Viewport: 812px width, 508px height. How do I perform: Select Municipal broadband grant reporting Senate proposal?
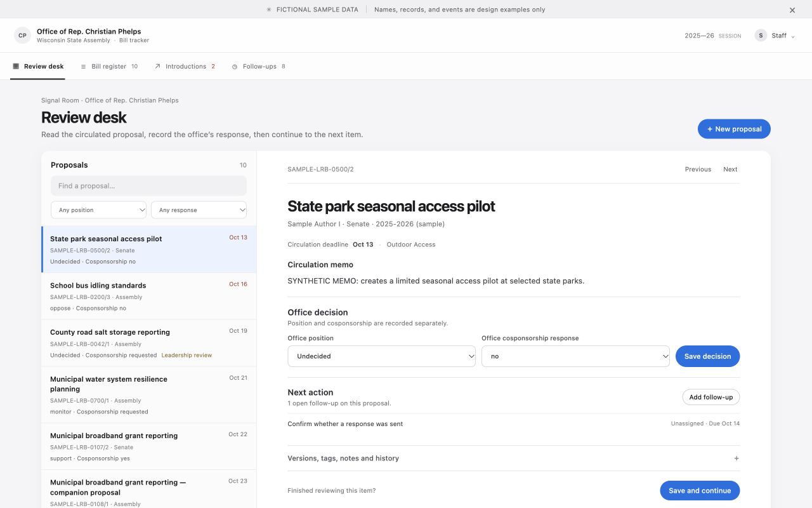tap(149, 446)
